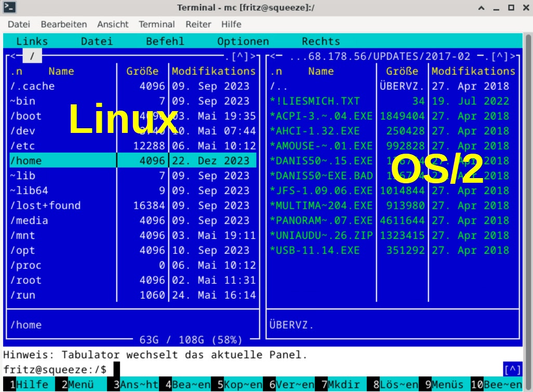Viewport: 533px width, 392px height.
Task: Select the /opt directory
Action: (133, 250)
